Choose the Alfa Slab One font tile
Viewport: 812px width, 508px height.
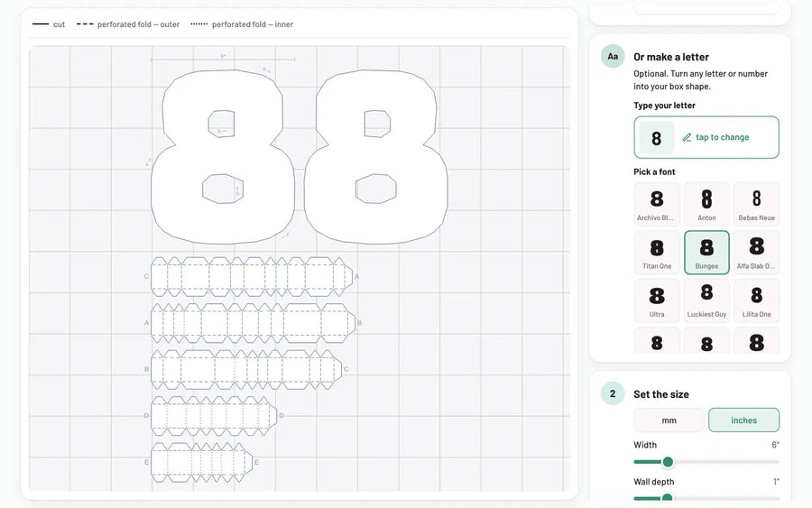pos(757,252)
